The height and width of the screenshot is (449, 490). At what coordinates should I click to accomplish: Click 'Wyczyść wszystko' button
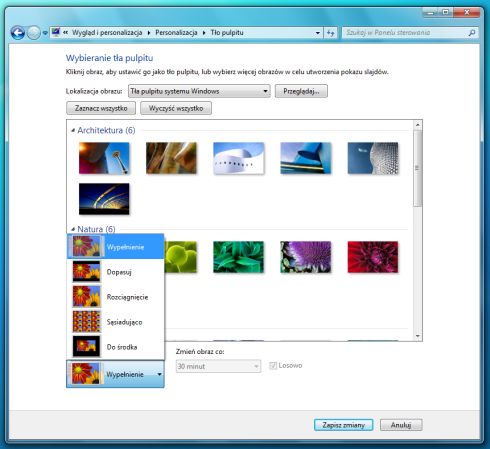pyautogui.click(x=176, y=108)
